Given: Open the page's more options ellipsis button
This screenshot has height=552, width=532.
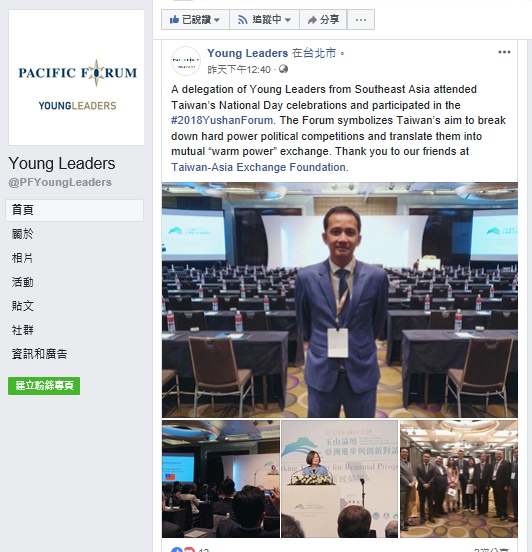Looking at the screenshot, I should pyautogui.click(x=361, y=20).
